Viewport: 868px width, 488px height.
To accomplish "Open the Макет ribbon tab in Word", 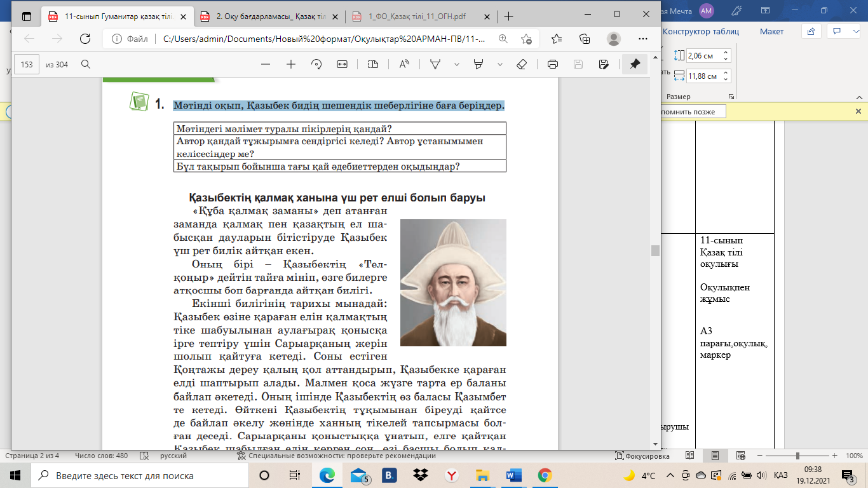I will pos(771,31).
